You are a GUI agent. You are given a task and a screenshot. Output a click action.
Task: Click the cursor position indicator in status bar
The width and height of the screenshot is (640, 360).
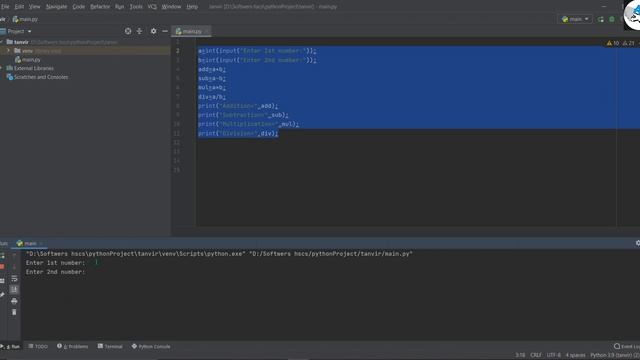(x=520, y=356)
